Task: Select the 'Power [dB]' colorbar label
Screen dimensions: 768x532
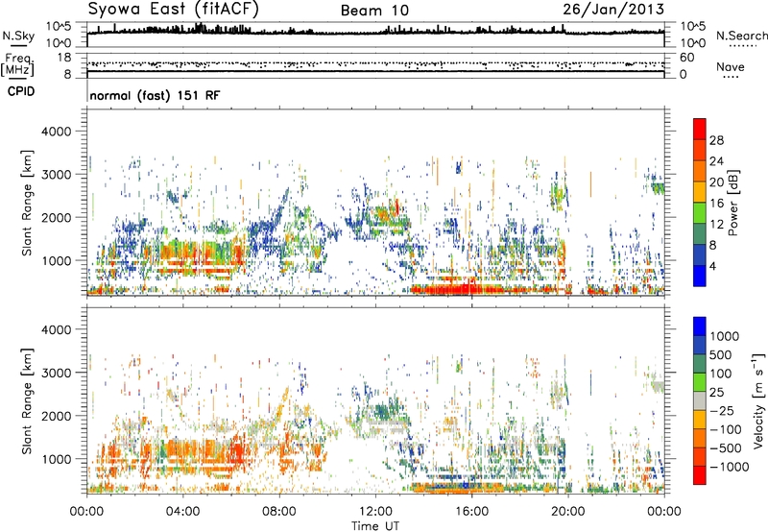Action: (x=732, y=203)
